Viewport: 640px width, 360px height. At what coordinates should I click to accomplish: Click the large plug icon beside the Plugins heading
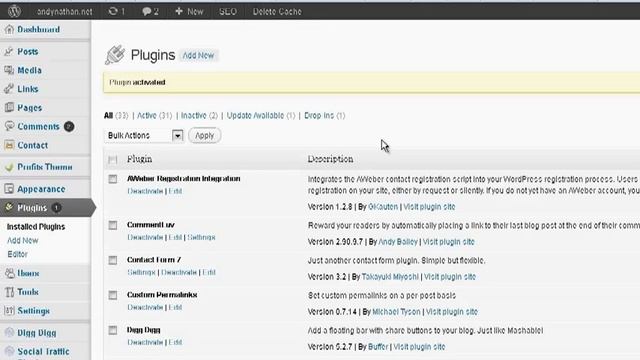[115, 55]
